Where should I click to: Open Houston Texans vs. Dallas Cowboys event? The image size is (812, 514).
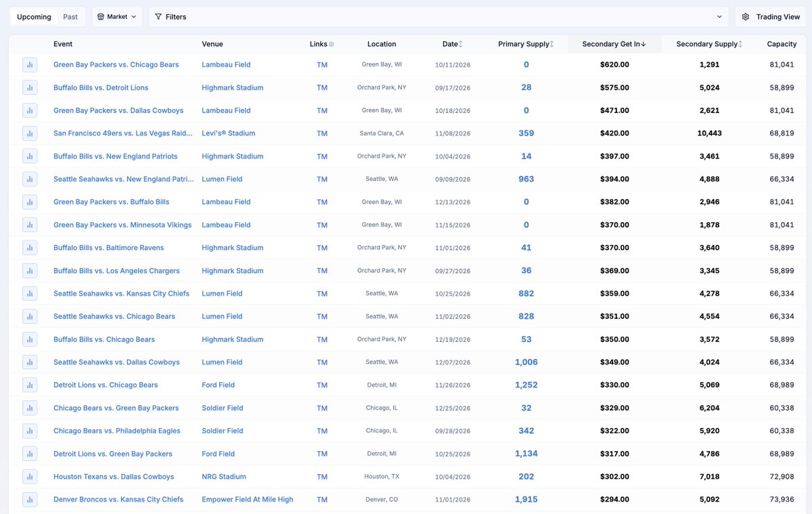pos(114,477)
